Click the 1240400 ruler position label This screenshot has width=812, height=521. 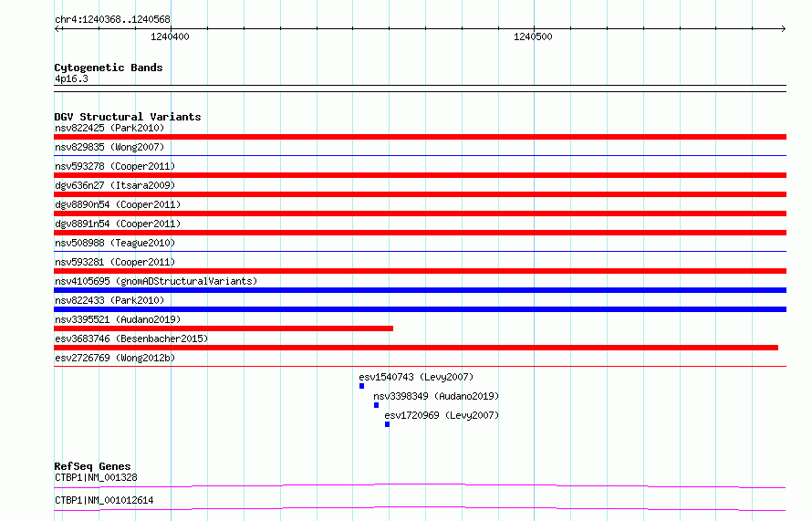170,36
